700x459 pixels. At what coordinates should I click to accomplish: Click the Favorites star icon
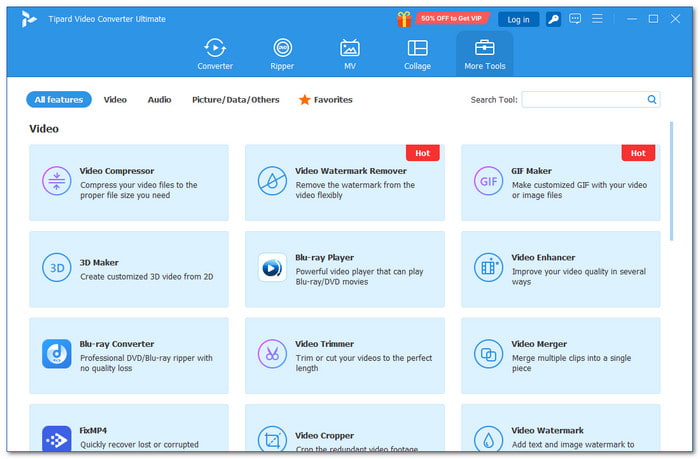304,100
